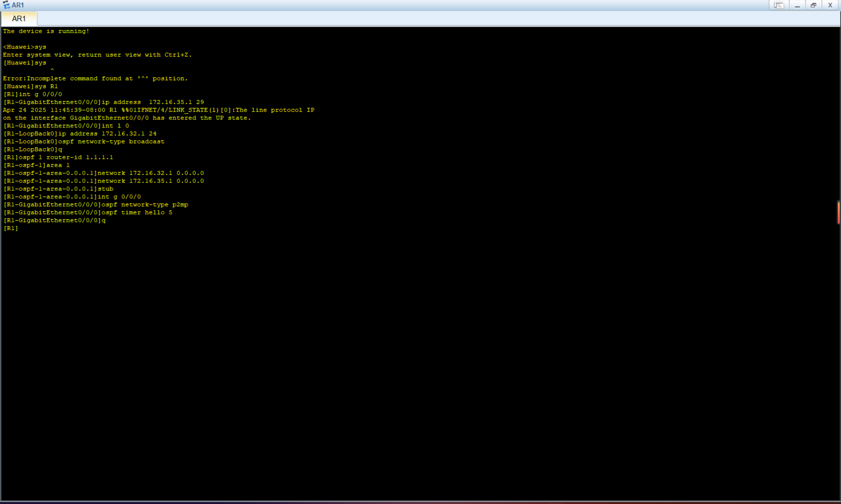
Task: Click the red scrollbar thumb on right edge
Action: pos(838,212)
